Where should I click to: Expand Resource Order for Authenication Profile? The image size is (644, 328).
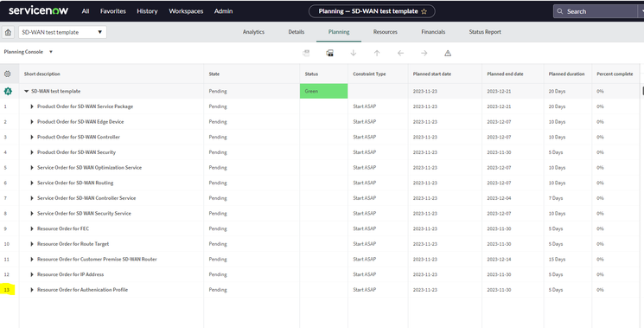click(32, 290)
